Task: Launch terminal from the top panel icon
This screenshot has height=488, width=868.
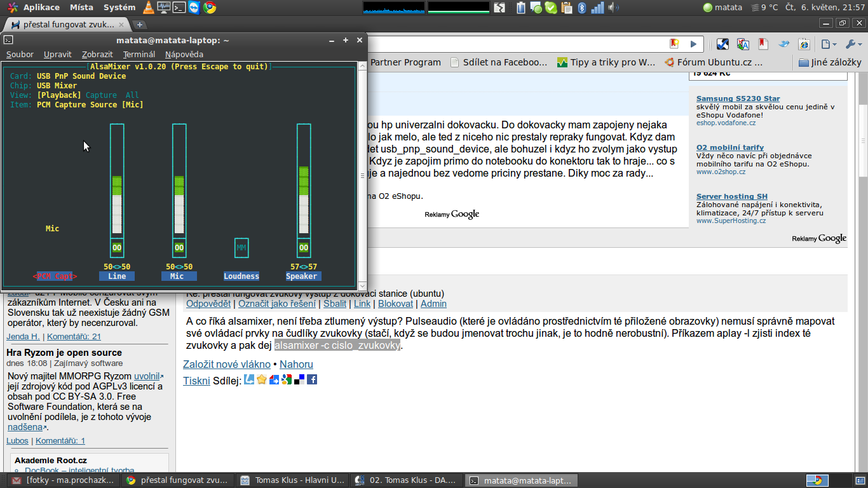Action: pyautogui.click(x=179, y=8)
